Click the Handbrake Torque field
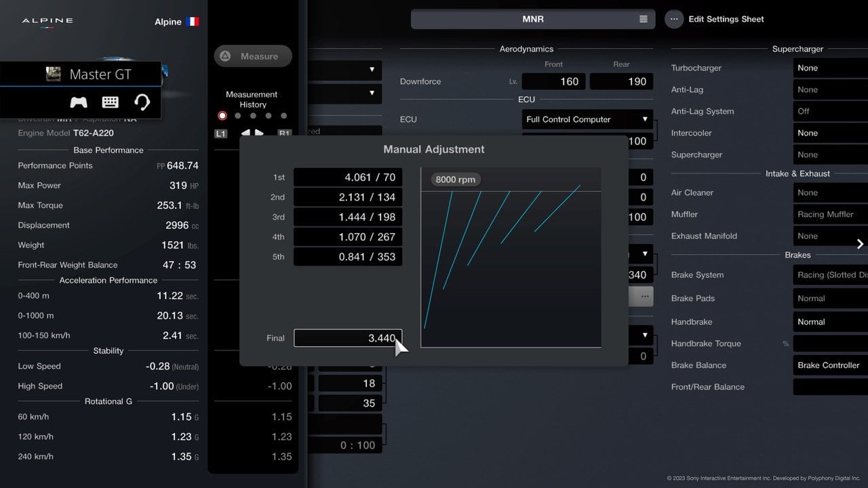 830,344
